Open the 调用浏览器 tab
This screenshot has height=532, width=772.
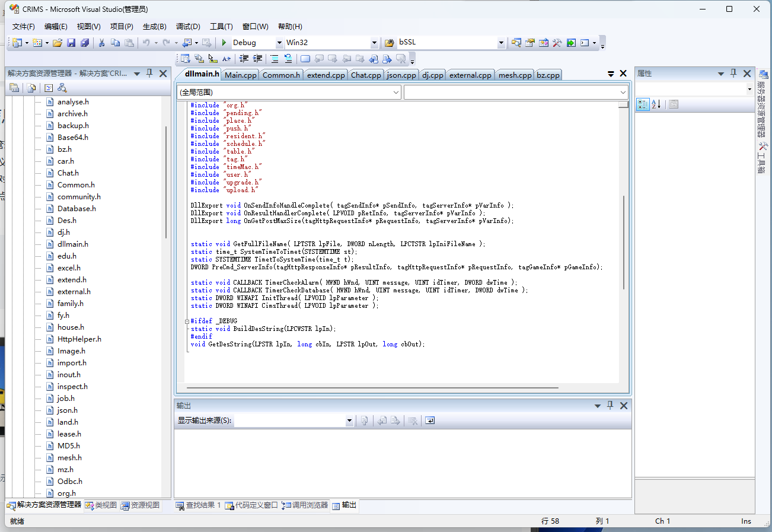click(305, 505)
